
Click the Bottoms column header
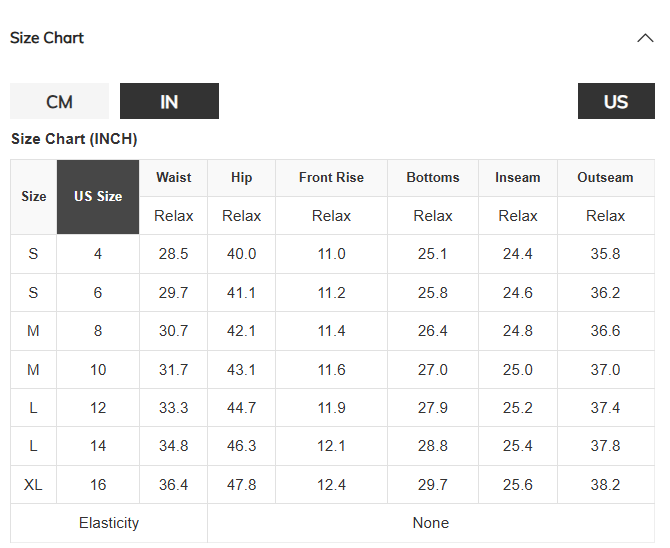(433, 177)
